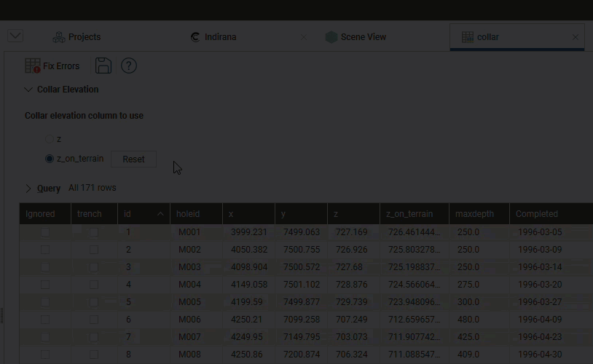Select the 727.169 z cell for M001
This screenshot has width=593, height=364.
350,232
